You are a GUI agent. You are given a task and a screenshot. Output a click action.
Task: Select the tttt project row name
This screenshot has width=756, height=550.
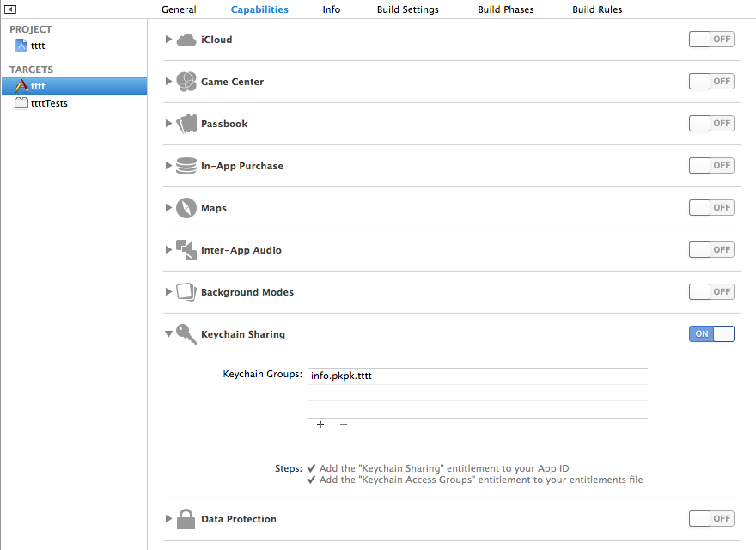pos(38,46)
